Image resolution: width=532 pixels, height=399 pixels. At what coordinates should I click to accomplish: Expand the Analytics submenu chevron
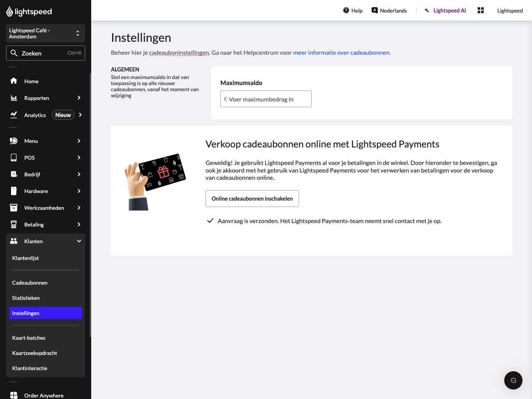(80, 115)
